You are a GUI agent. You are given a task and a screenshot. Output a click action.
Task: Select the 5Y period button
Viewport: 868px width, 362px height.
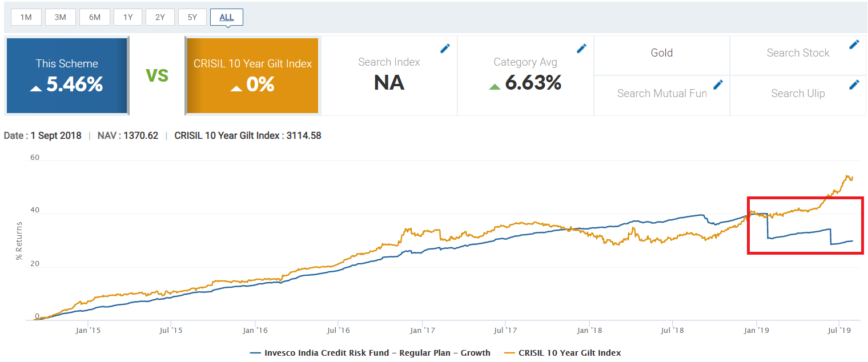click(192, 17)
